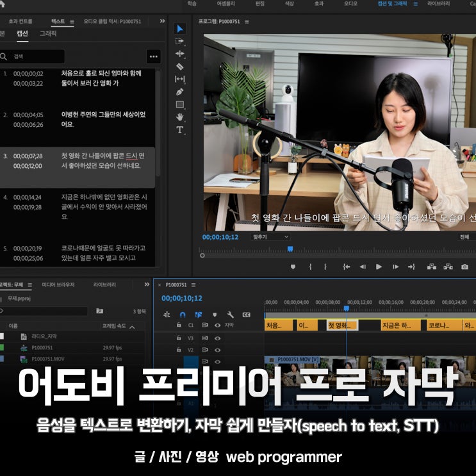Click Program monitor blue playhead marker
The height and width of the screenshot is (476, 476).
pos(290,249)
